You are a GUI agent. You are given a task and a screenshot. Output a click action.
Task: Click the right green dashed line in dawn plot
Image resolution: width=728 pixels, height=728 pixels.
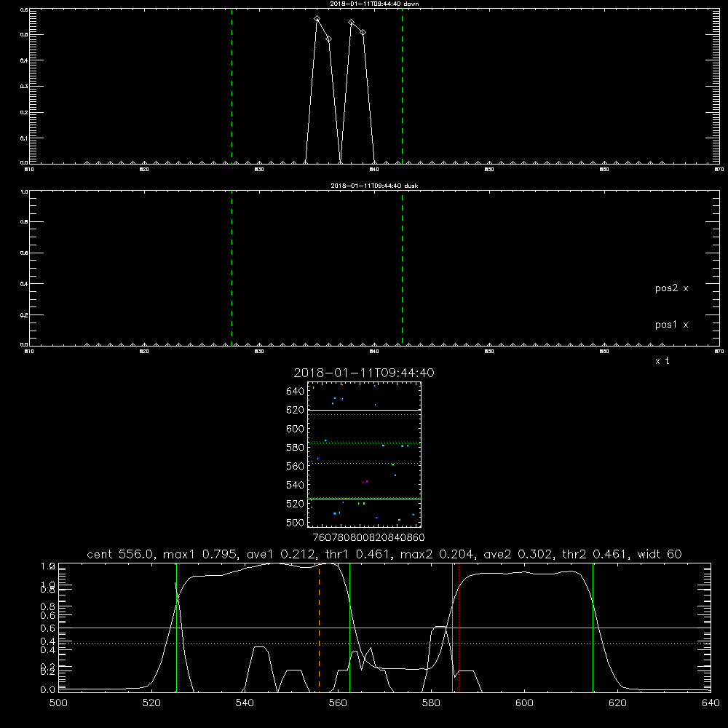click(x=402, y=86)
